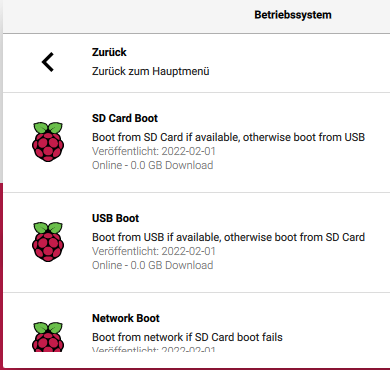Click the raspberry icon beside SD Card Boot
Viewport: 390px width, 370px height.
pos(48,142)
